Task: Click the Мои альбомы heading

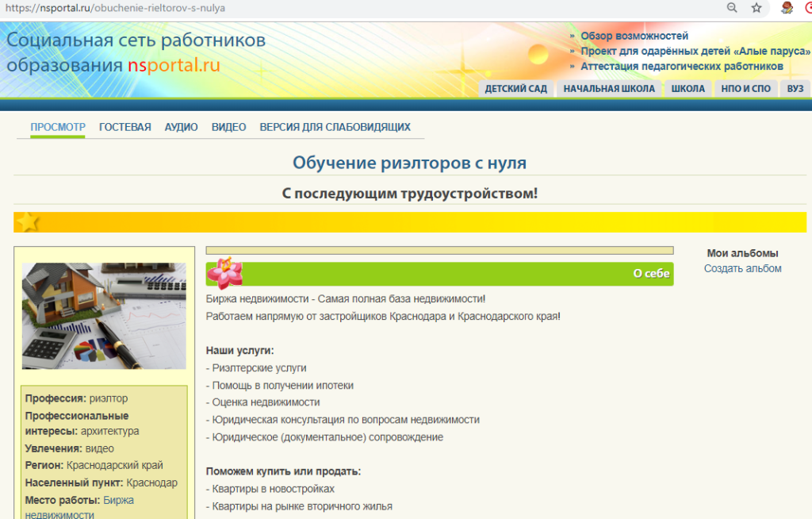Action: (x=742, y=253)
